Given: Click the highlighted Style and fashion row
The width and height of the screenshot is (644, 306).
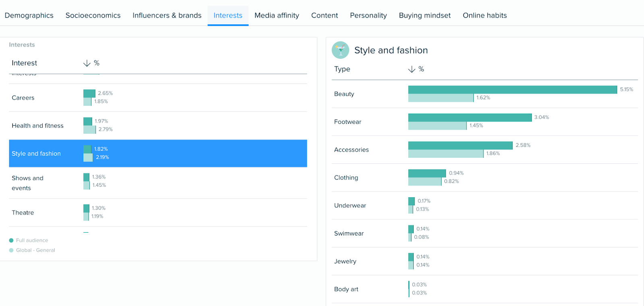Looking at the screenshot, I should point(158,153).
